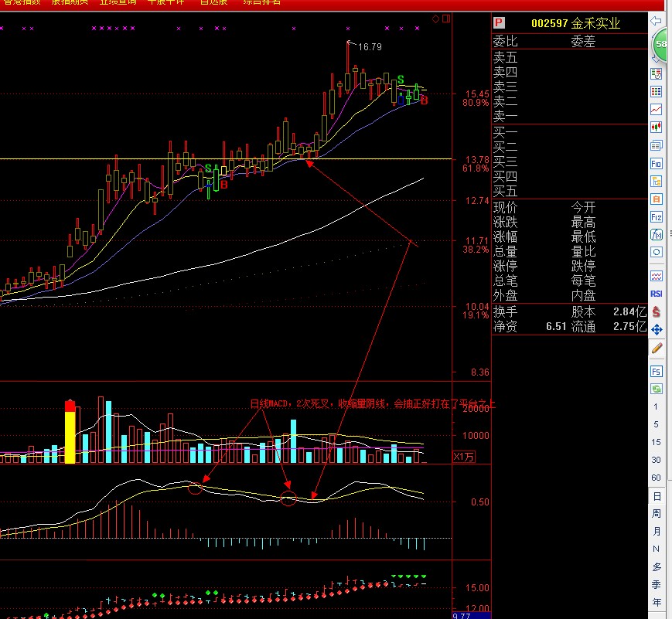The image size is (672, 619).
Task: Select the pencil drawing tool
Action: pos(657,348)
